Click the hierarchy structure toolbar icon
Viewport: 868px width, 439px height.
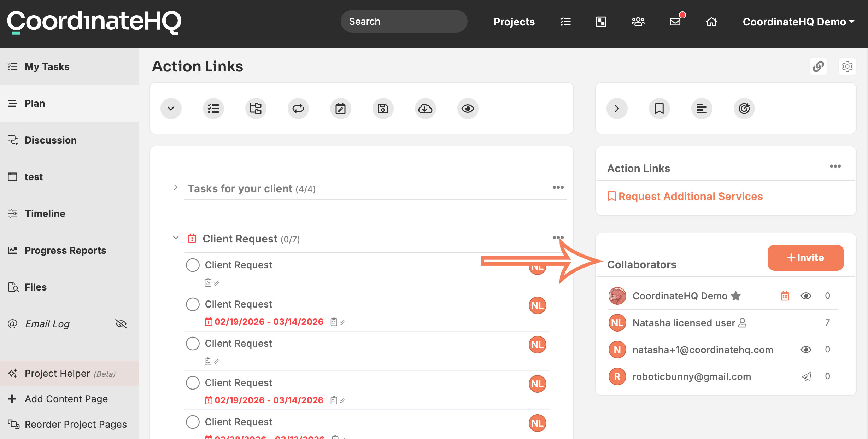(256, 109)
